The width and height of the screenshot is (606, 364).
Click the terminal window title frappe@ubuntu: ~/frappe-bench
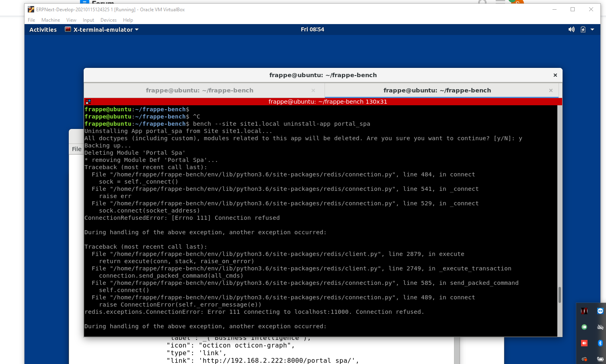[323, 75]
